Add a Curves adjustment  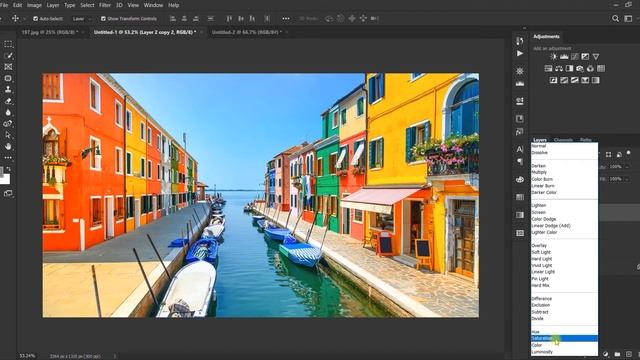[x=575, y=57]
